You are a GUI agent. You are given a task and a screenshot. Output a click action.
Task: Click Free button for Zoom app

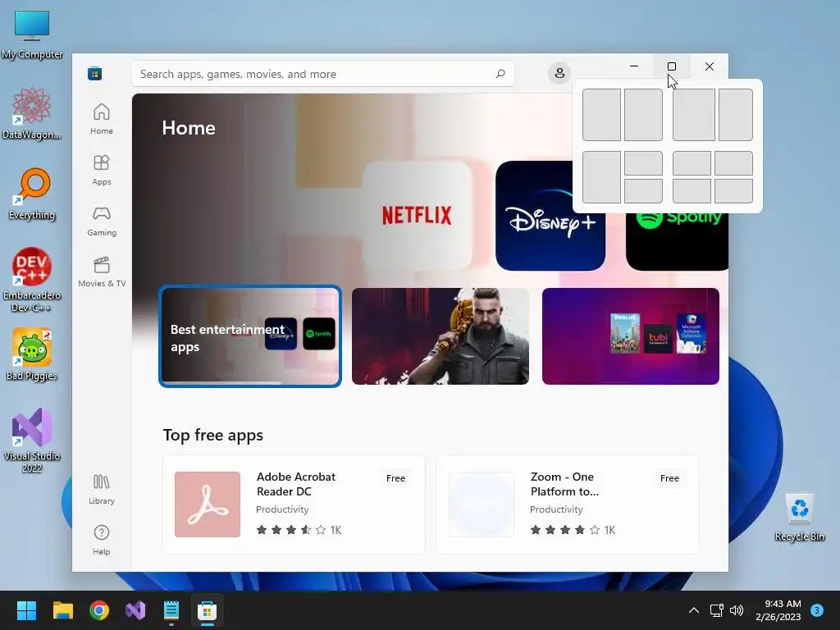669,478
